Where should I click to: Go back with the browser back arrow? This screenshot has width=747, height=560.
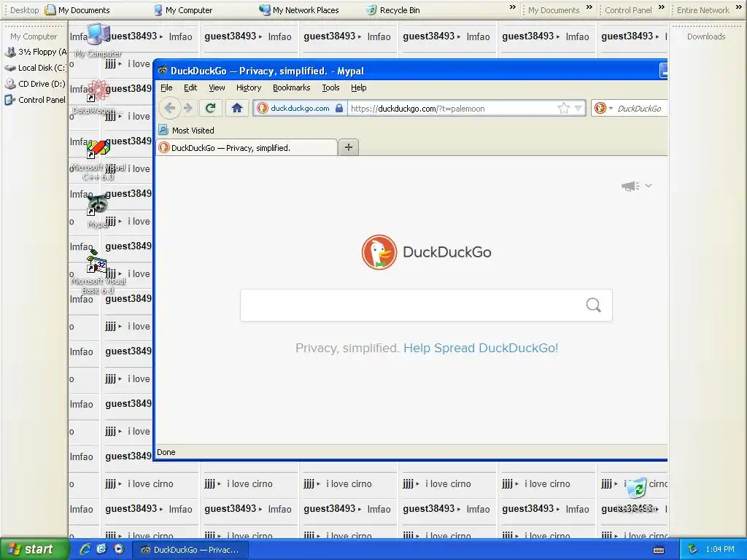pyautogui.click(x=169, y=108)
